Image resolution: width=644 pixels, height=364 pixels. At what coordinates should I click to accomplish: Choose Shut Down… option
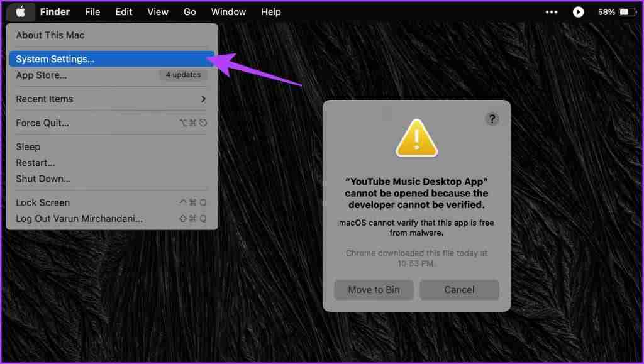click(x=112, y=179)
